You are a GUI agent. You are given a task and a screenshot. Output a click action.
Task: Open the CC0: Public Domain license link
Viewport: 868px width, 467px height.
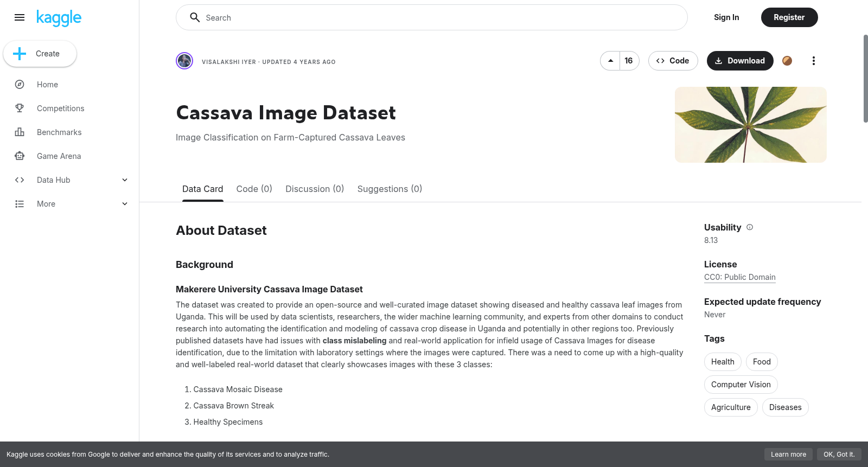[739, 277]
